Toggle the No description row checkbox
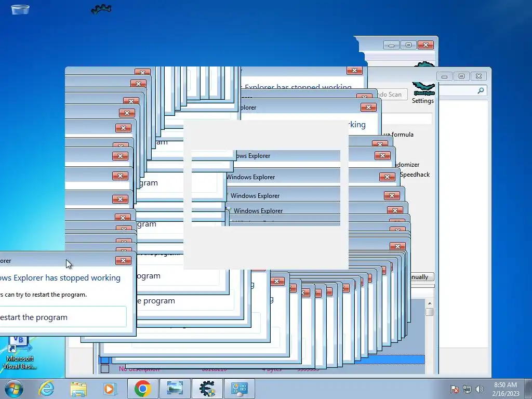The height and width of the screenshot is (399, 532). point(105,369)
